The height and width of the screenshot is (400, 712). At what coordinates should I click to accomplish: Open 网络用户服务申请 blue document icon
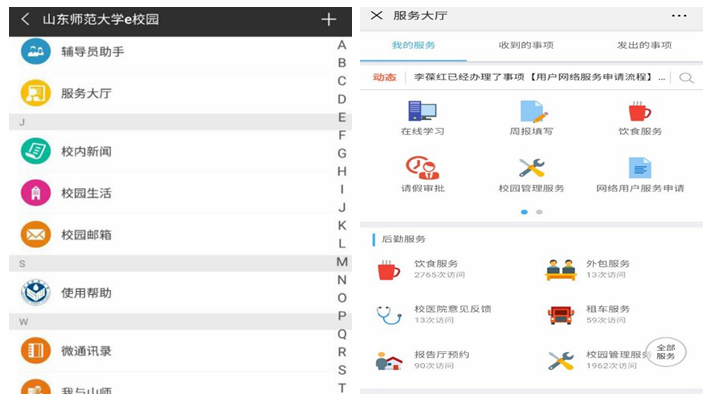pyautogui.click(x=640, y=168)
